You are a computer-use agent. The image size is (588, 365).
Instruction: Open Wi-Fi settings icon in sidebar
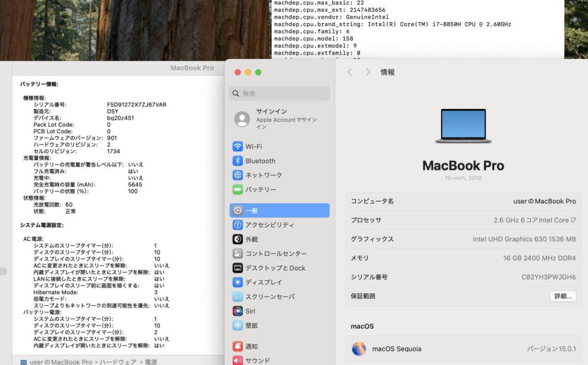[238, 146]
